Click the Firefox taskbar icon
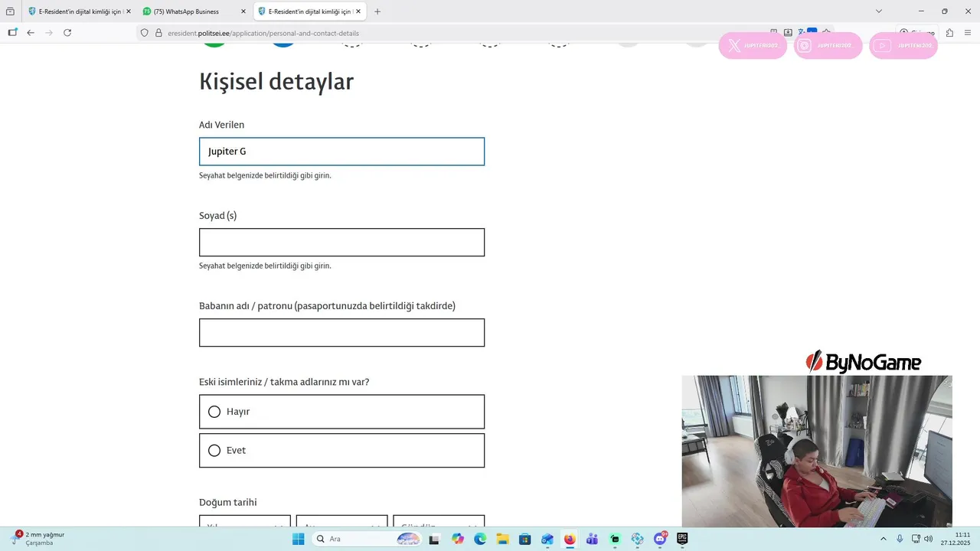Screen dimensions: 980x551 (x=570, y=539)
